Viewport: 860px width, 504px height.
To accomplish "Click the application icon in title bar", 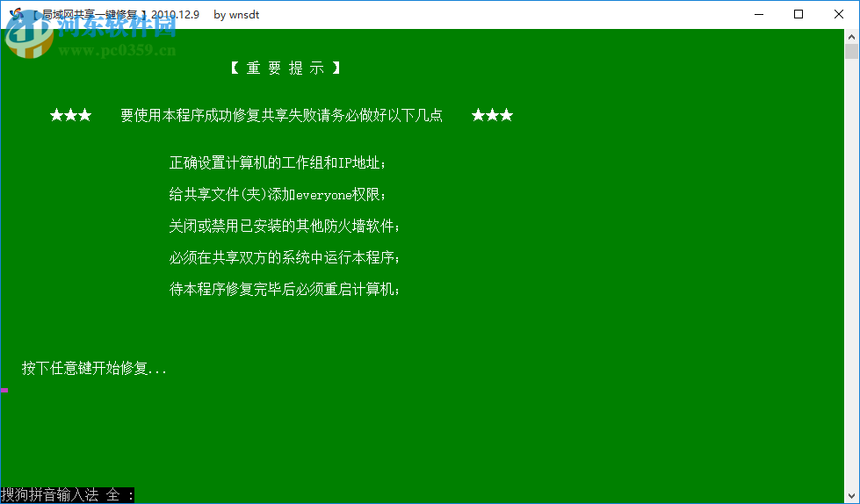I will (17, 14).
